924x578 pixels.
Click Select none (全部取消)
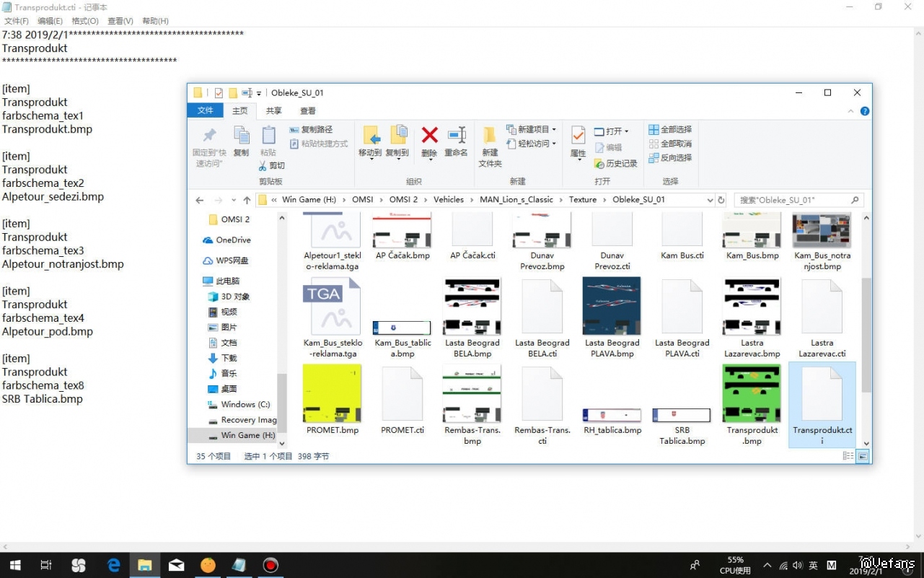coord(670,144)
